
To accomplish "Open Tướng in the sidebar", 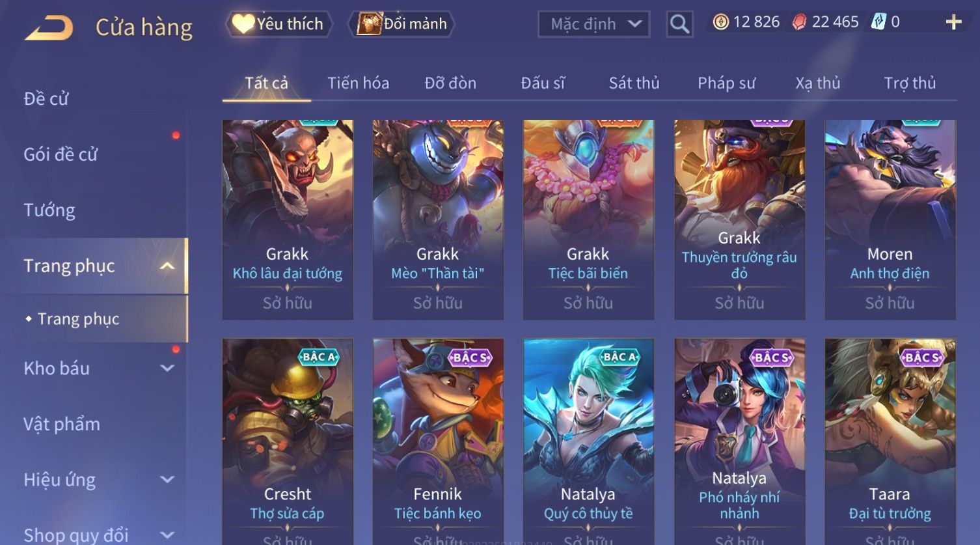I will [x=49, y=210].
